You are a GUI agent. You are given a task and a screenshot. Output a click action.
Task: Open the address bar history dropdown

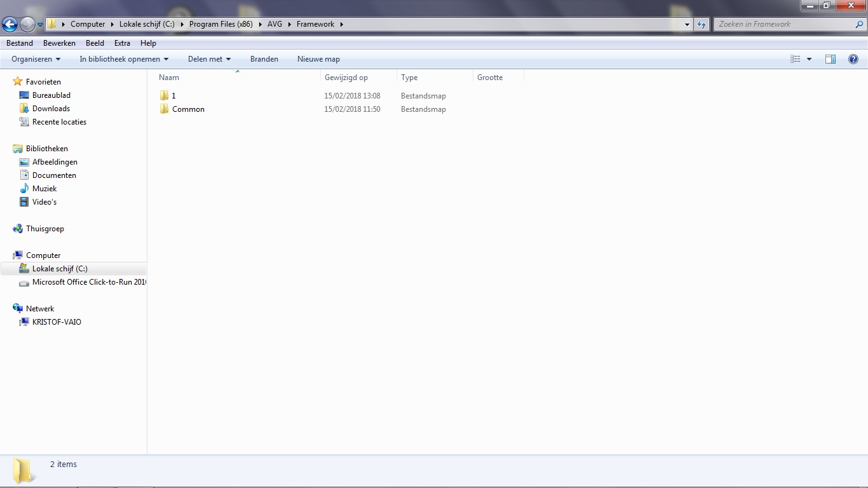point(688,24)
